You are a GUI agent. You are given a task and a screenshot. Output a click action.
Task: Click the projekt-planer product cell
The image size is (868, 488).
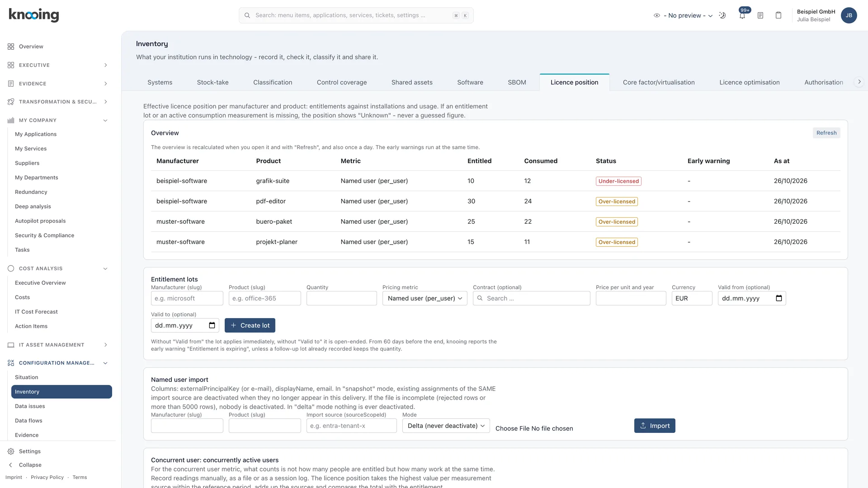point(277,242)
